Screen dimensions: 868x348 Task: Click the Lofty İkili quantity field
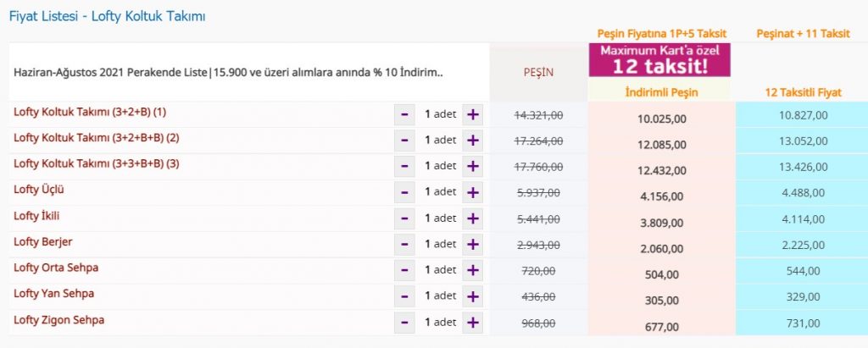click(438, 218)
